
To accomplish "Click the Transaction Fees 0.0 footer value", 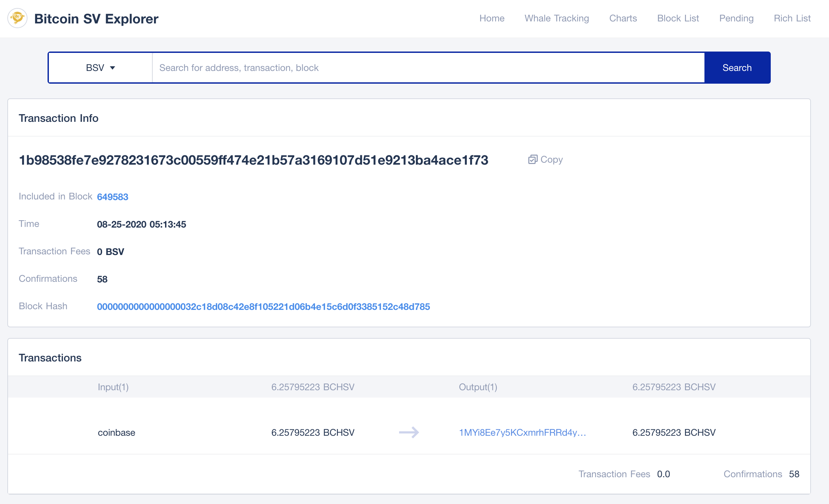I will (x=663, y=474).
